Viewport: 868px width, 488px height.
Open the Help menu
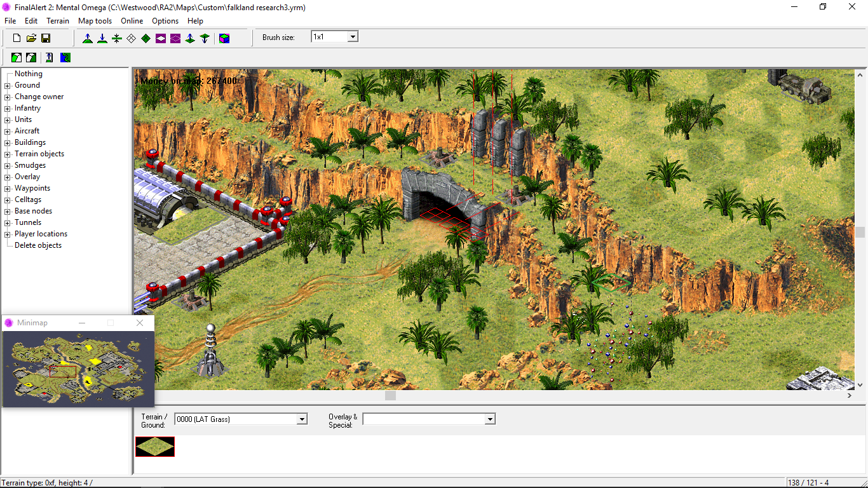[x=195, y=21]
